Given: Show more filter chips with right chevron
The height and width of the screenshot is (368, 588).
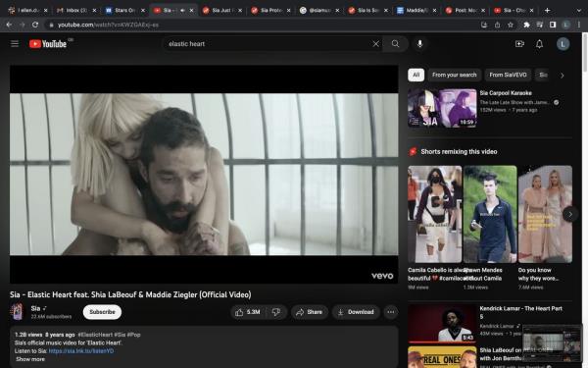Looking at the screenshot, I should [563, 76].
